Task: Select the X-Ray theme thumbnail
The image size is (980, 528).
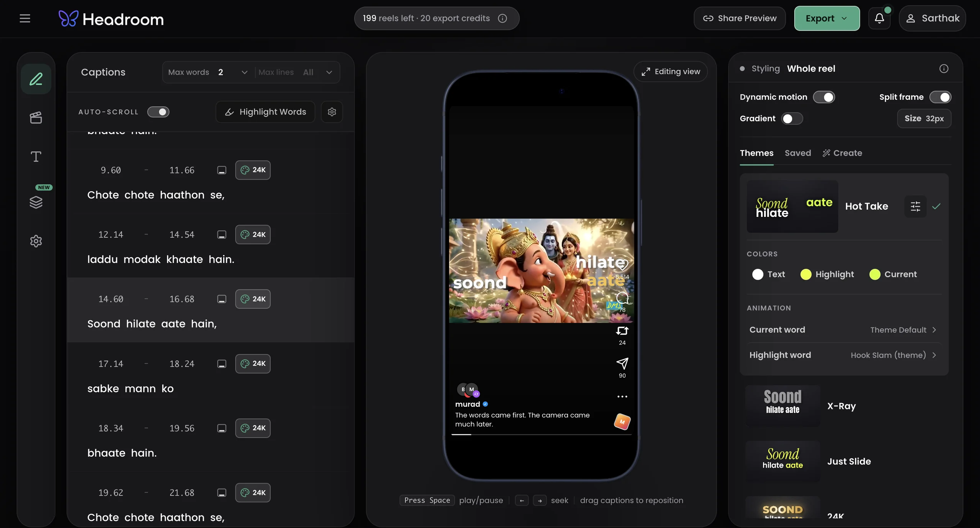Action: click(783, 406)
